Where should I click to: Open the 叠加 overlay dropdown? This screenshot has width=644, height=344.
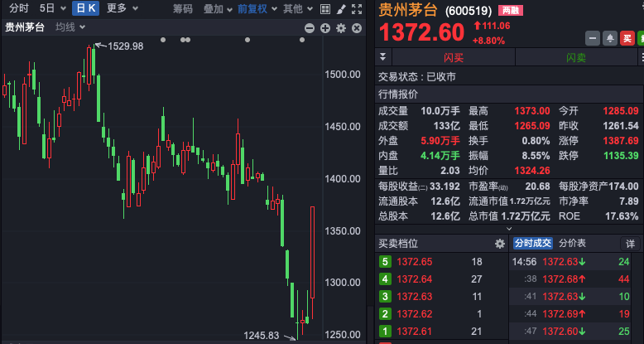[218, 8]
